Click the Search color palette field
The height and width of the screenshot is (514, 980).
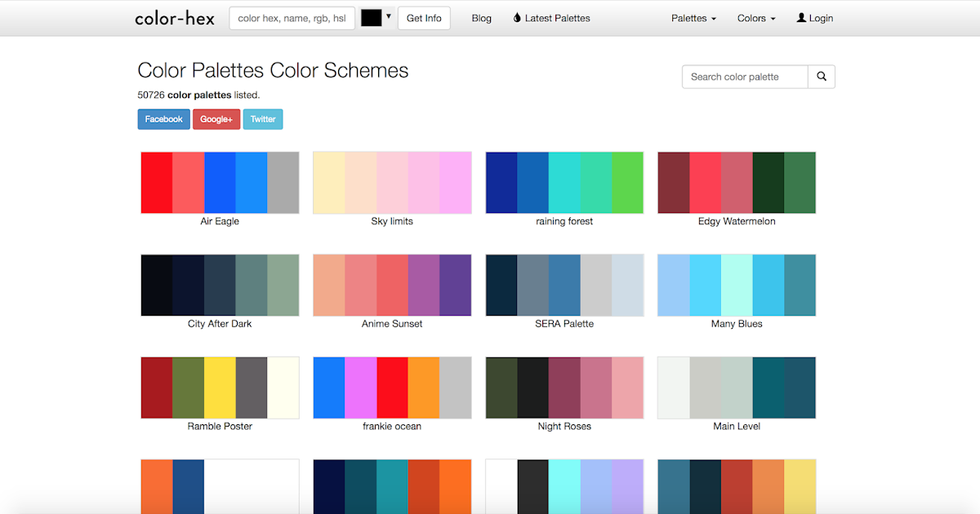(x=744, y=76)
